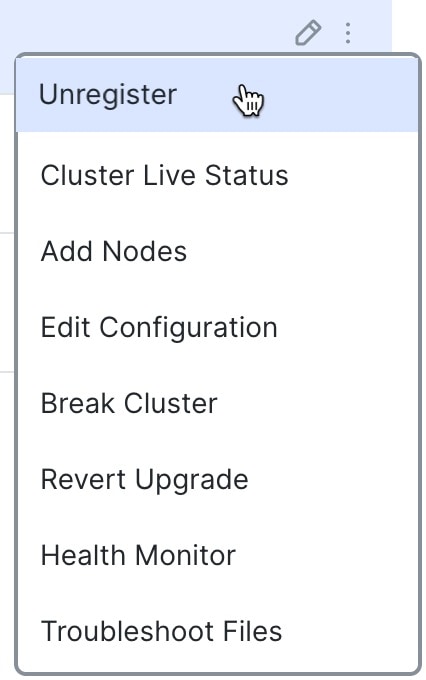Revert the upgrade for this cluster

click(217, 479)
